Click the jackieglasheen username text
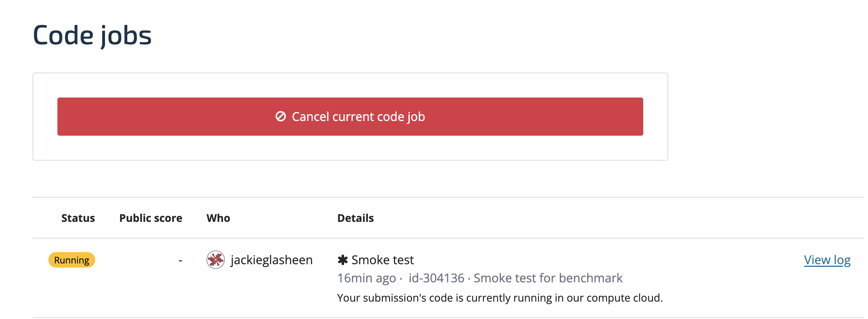The width and height of the screenshot is (868, 319). (272, 260)
